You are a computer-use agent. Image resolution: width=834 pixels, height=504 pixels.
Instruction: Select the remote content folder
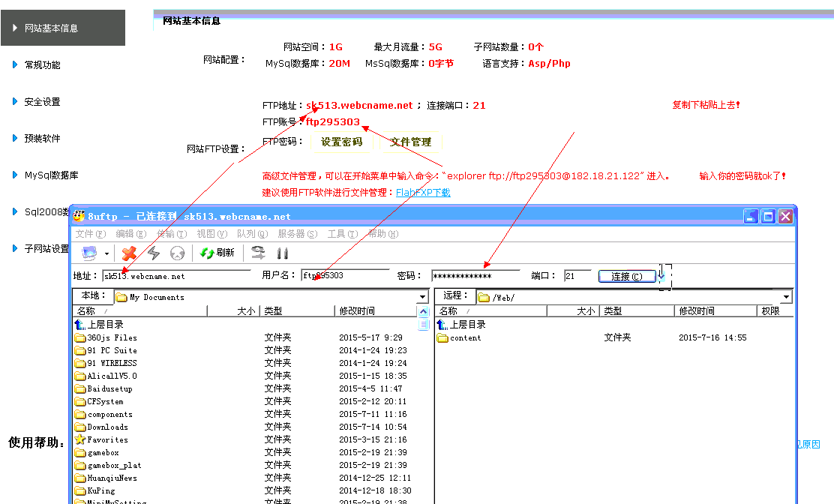tap(465, 338)
